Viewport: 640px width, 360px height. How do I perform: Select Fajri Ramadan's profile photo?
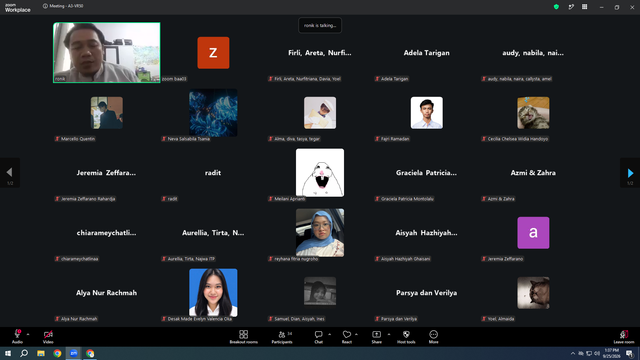[x=427, y=113]
